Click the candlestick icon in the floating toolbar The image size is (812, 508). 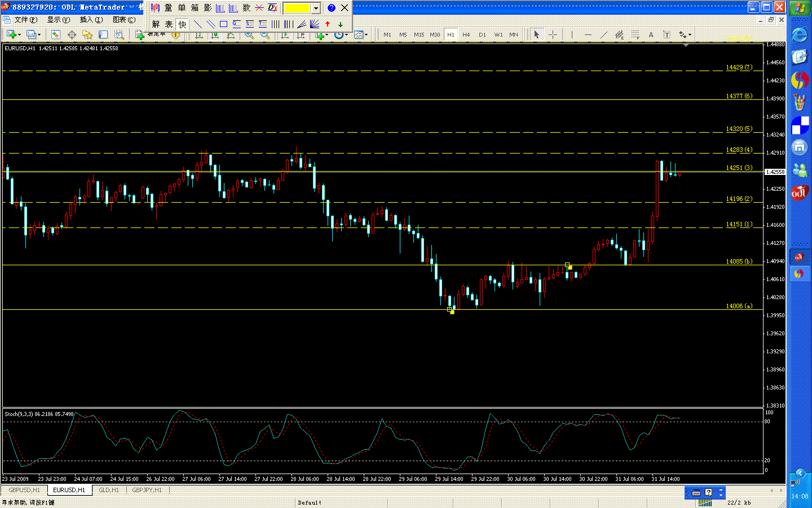tap(155, 8)
